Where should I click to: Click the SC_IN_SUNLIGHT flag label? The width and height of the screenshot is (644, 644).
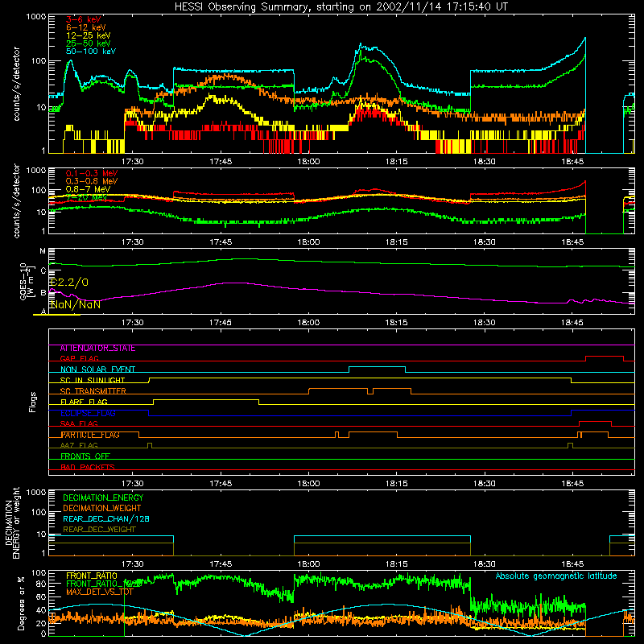[x=93, y=380]
